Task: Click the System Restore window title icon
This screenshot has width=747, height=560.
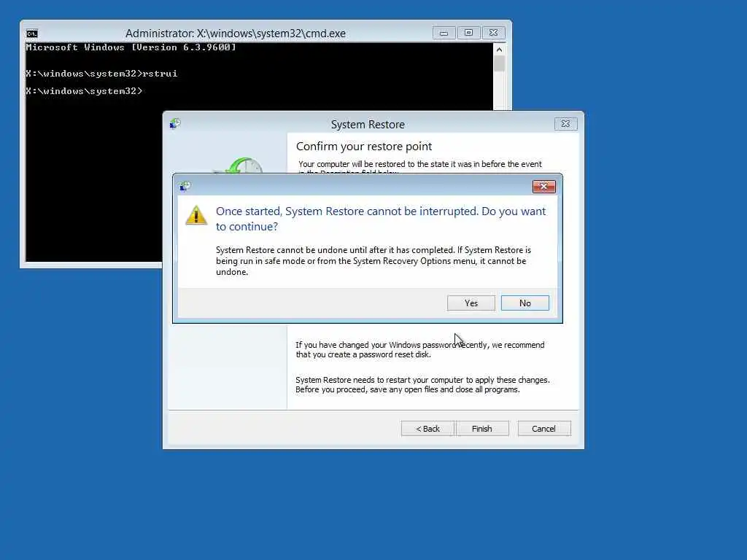Action: [175, 124]
